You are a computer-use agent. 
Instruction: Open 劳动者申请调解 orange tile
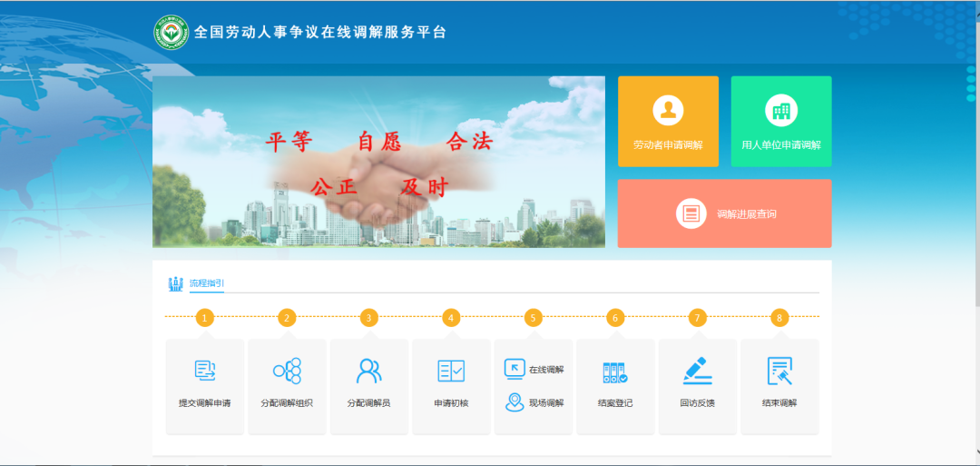tap(668, 122)
